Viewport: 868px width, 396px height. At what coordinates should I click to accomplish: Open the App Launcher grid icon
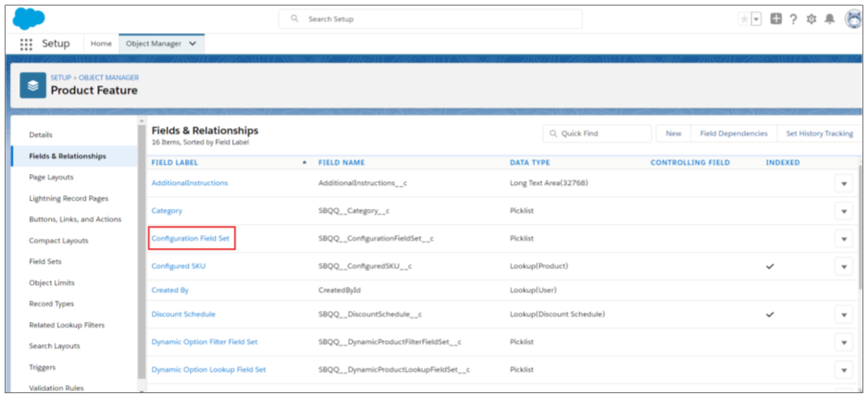[x=26, y=43]
